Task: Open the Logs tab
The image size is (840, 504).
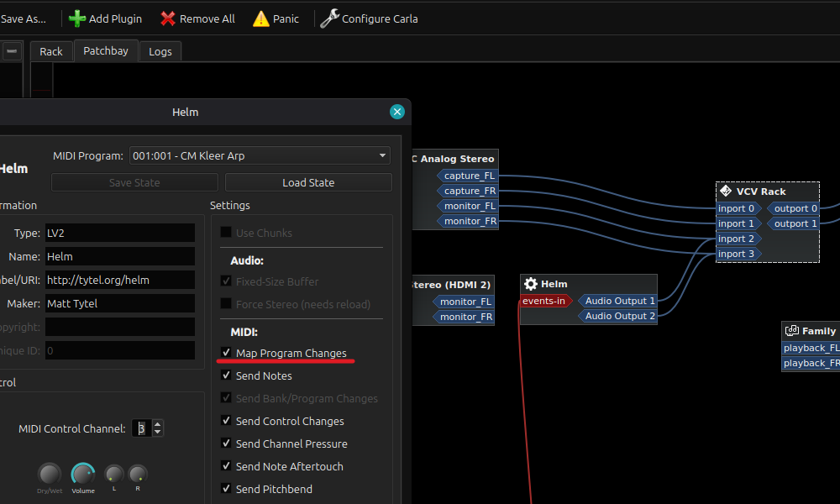Action: pos(160,51)
